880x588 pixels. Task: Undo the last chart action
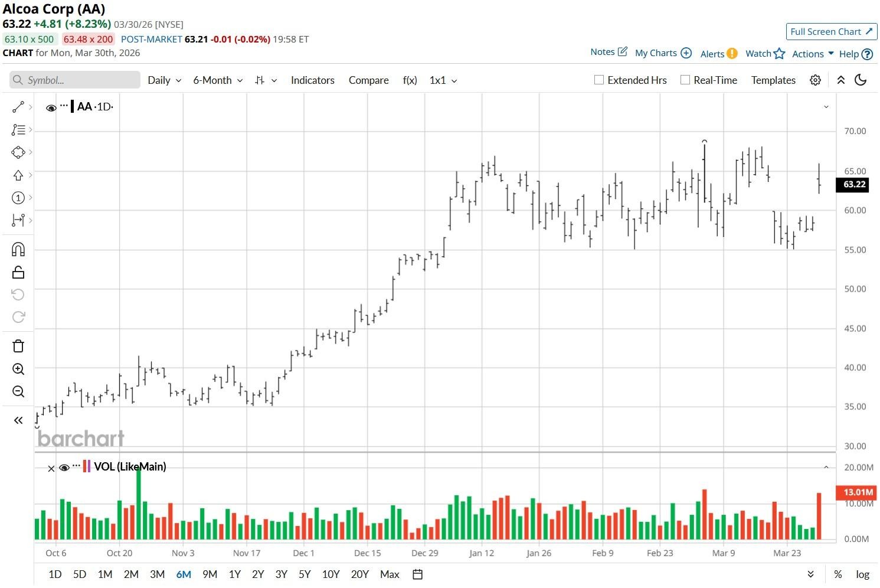tap(18, 295)
